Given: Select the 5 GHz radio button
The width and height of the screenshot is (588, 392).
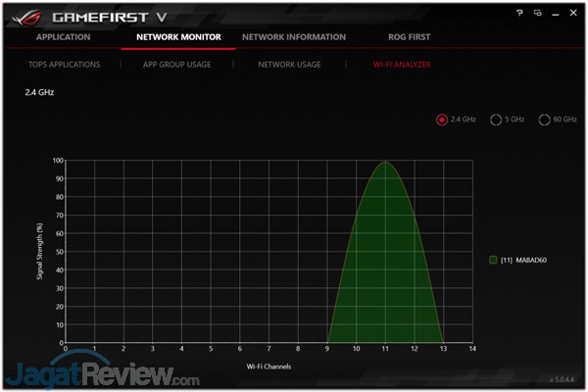Looking at the screenshot, I should pyautogui.click(x=495, y=120).
